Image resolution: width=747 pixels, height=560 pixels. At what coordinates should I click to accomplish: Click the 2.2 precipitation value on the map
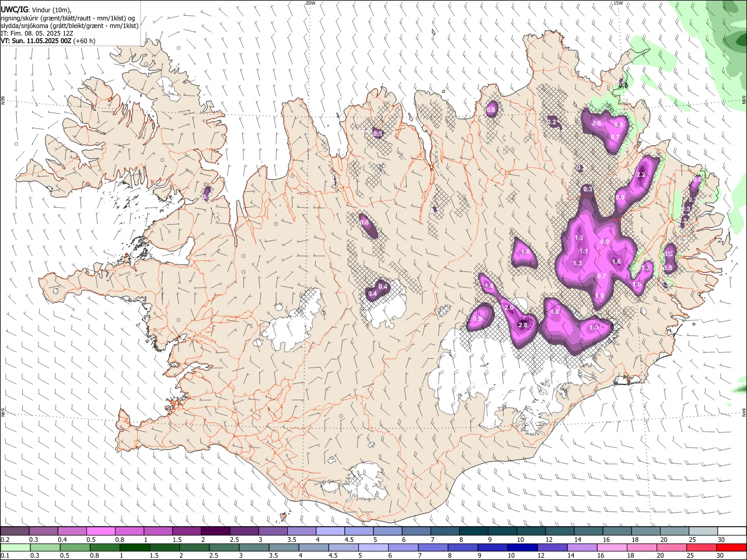point(641,175)
